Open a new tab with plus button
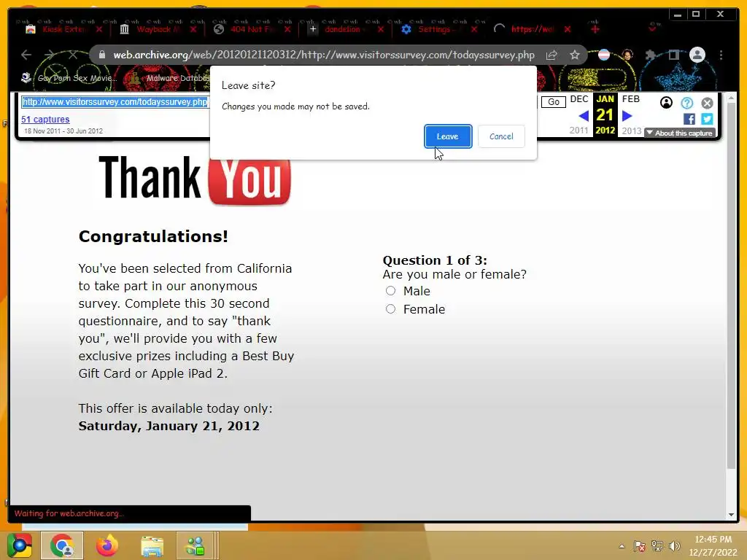Viewport: 747px width, 560px height. 595,29
